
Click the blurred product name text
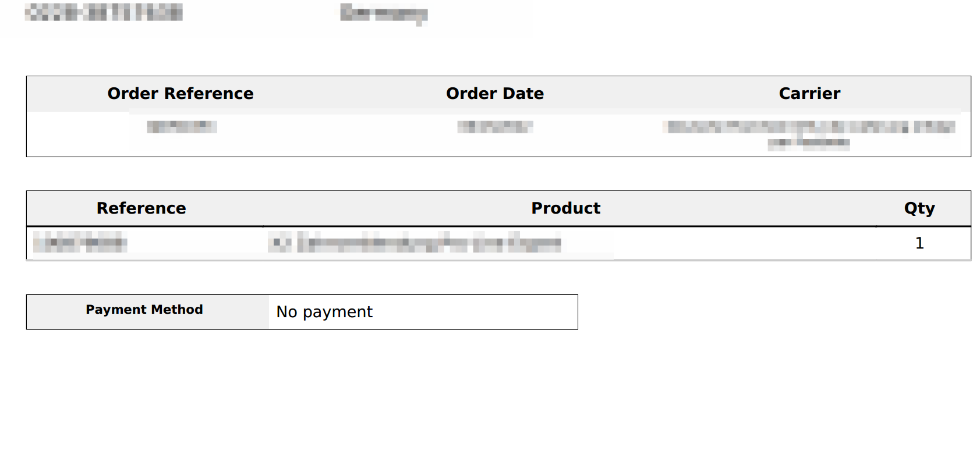pos(429,242)
